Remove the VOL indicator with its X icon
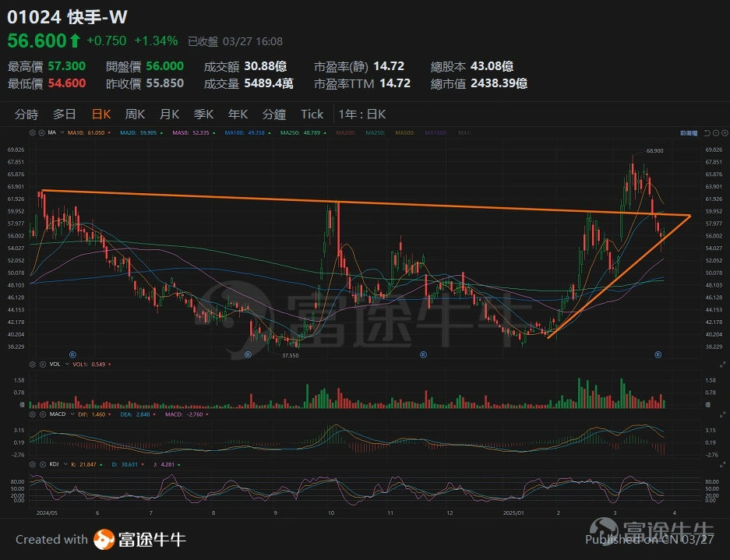The height and width of the screenshot is (560, 730). [x=42, y=365]
